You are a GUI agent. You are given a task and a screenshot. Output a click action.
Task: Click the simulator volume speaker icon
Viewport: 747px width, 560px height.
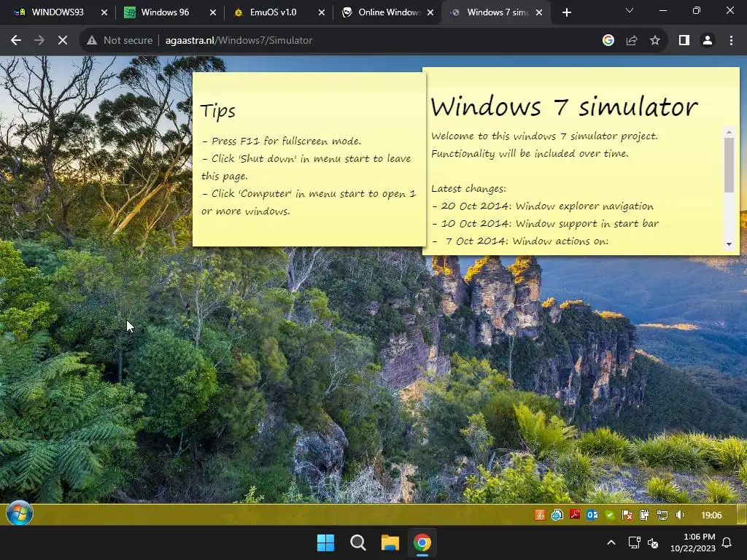680,515
